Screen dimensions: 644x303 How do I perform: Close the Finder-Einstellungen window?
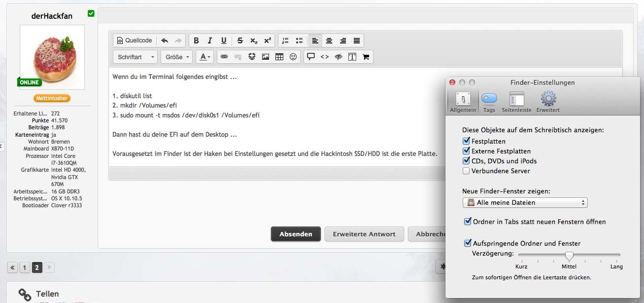coord(452,82)
